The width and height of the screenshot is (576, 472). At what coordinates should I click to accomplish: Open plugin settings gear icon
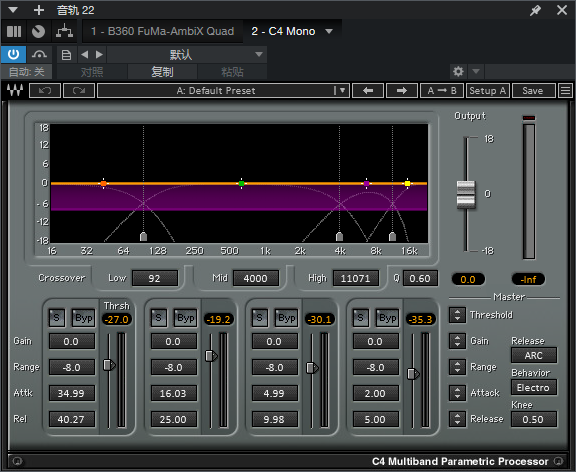click(x=458, y=71)
